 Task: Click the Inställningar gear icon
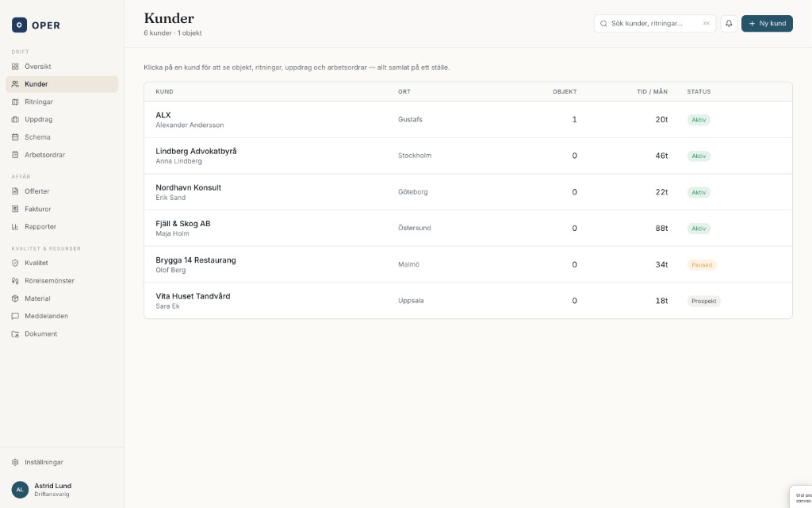click(15, 463)
